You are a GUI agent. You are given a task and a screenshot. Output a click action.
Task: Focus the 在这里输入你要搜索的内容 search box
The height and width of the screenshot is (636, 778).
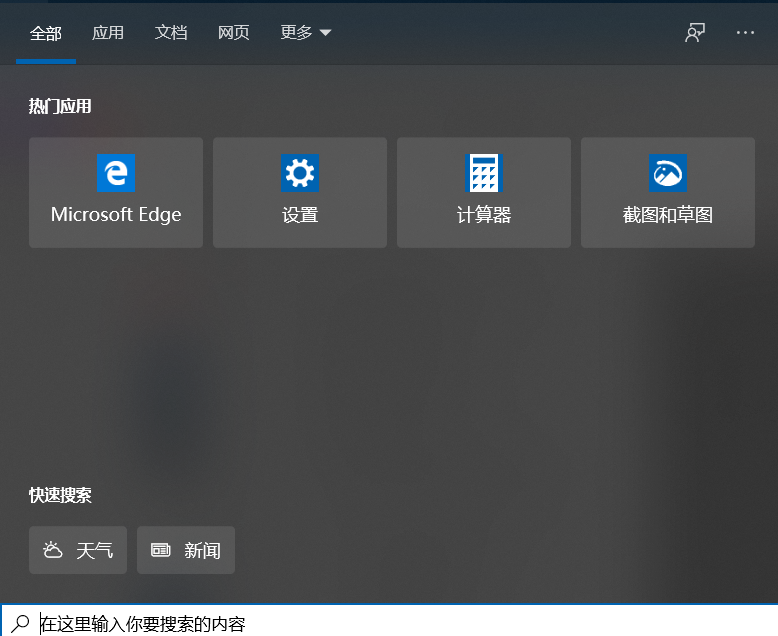(x=389, y=621)
